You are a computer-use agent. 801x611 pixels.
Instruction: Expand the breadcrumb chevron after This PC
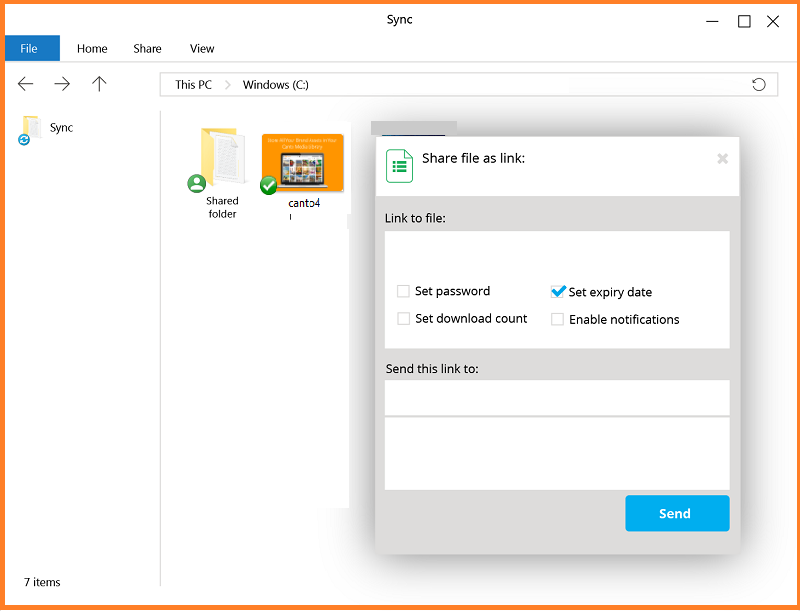point(228,85)
